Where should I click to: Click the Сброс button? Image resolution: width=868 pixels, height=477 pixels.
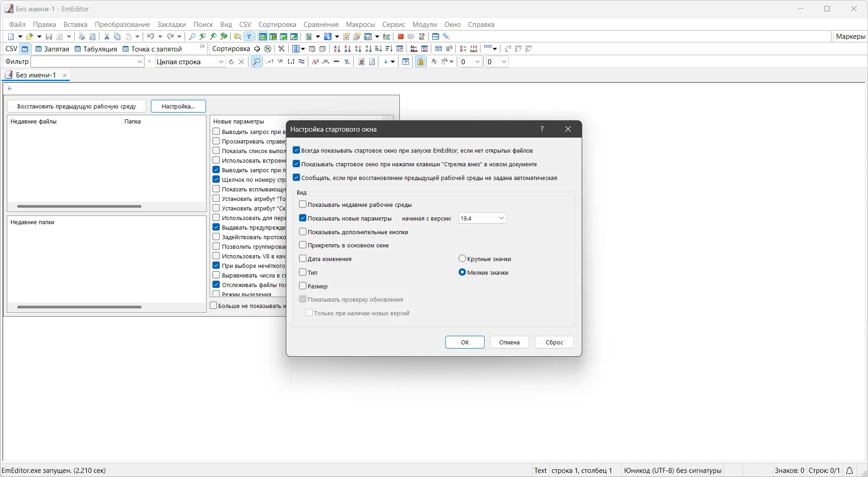point(554,342)
